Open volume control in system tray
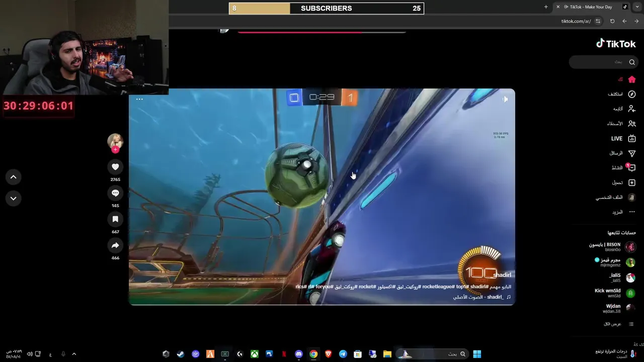 tap(30, 354)
